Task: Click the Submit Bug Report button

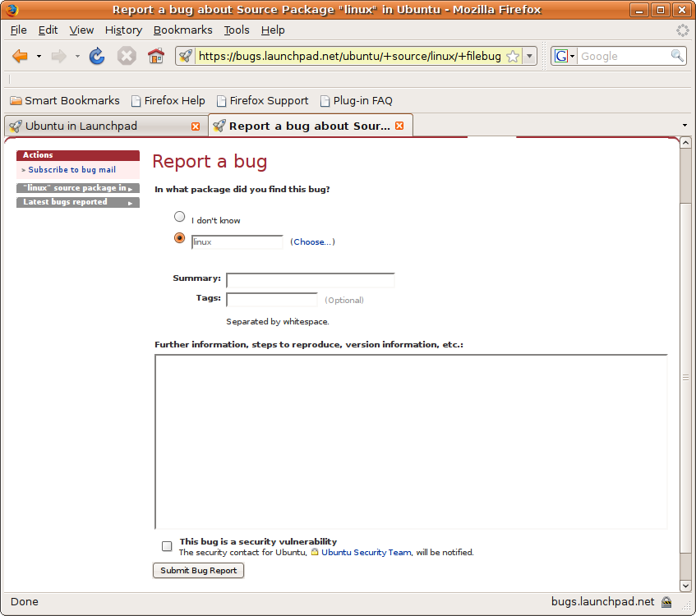Action: point(199,570)
